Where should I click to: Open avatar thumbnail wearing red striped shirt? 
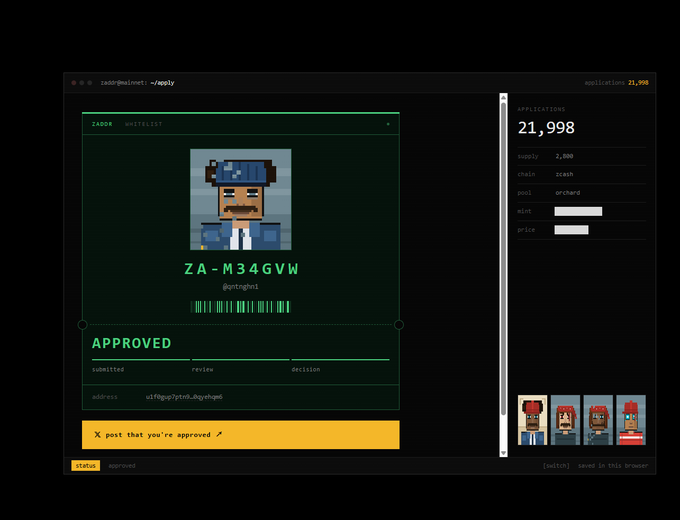[631, 420]
